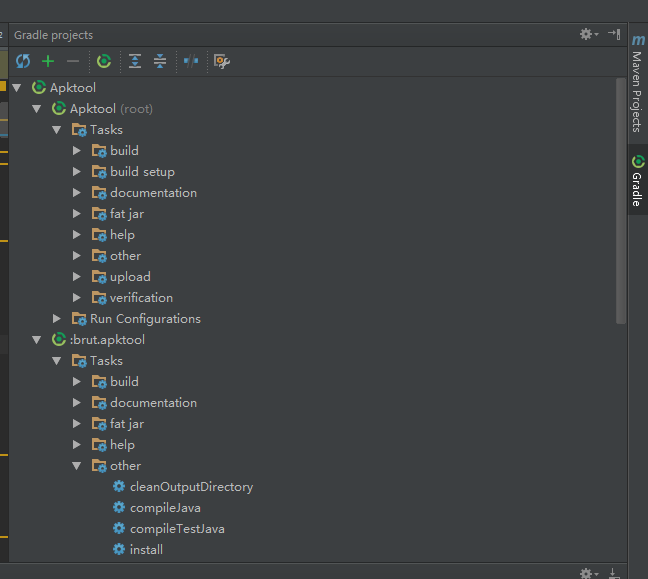
Task: Click gear icon beside compileJava
Action: tap(119, 508)
